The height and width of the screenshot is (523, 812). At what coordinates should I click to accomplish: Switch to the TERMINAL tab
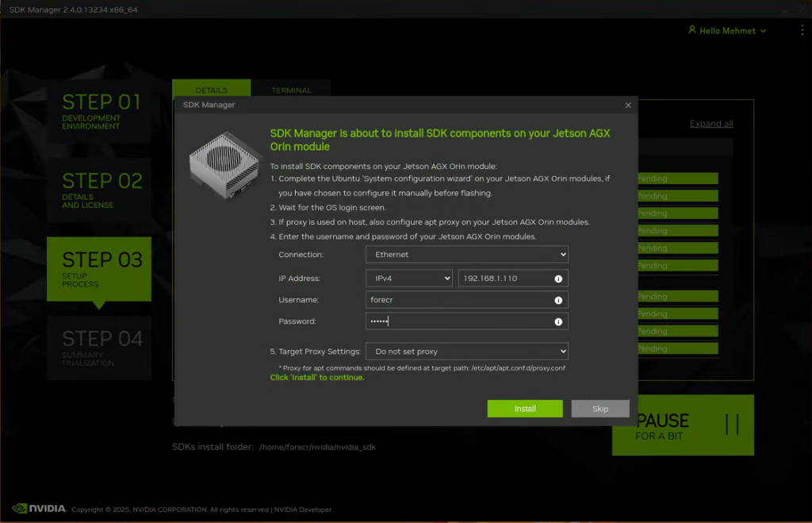(x=291, y=90)
